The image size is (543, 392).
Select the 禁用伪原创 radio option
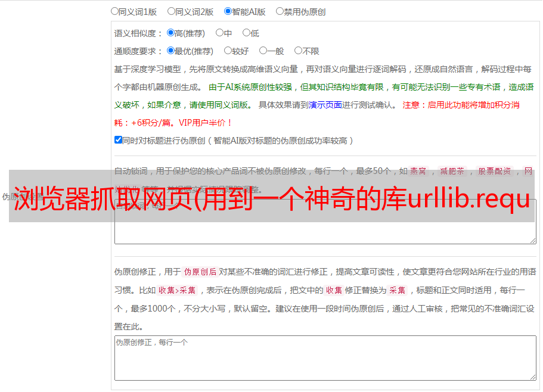pos(280,11)
